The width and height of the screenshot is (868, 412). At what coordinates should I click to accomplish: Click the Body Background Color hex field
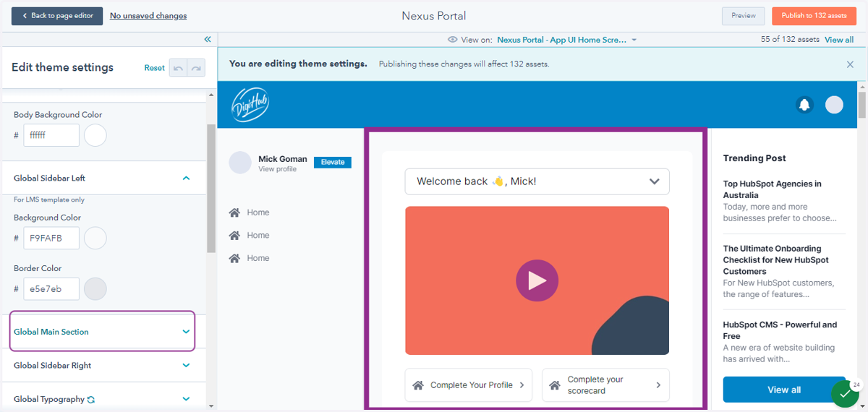(x=51, y=135)
